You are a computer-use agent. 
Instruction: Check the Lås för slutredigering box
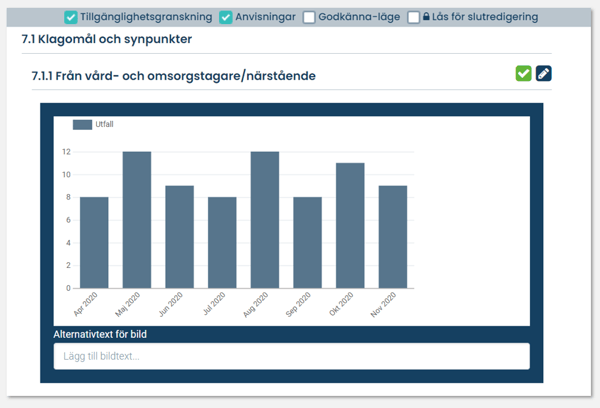[x=413, y=17]
